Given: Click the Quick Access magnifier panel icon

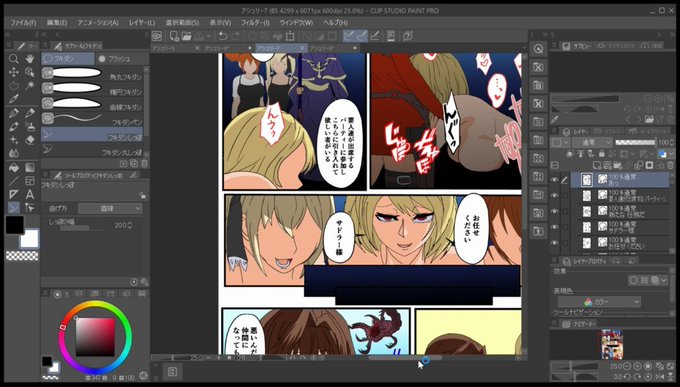Looking at the screenshot, I should click(x=538, y=49).
